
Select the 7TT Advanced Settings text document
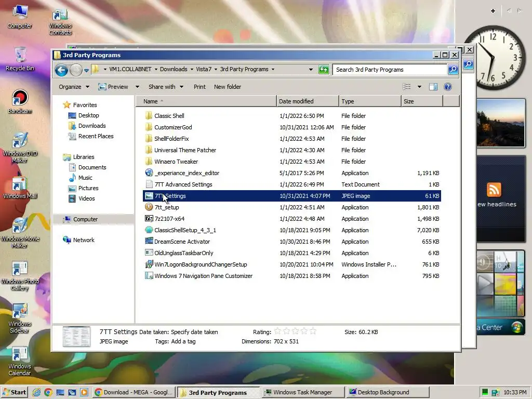click(x=292, y=184)
